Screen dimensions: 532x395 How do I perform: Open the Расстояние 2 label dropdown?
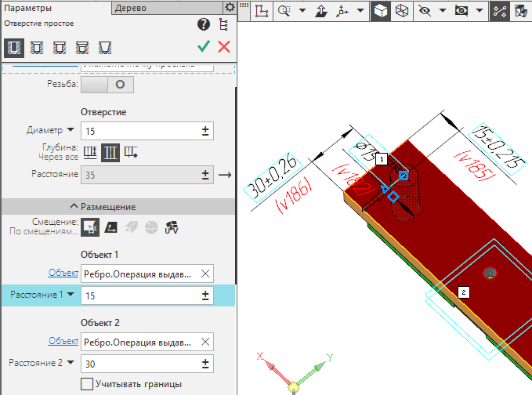click(x=71, y=362)
